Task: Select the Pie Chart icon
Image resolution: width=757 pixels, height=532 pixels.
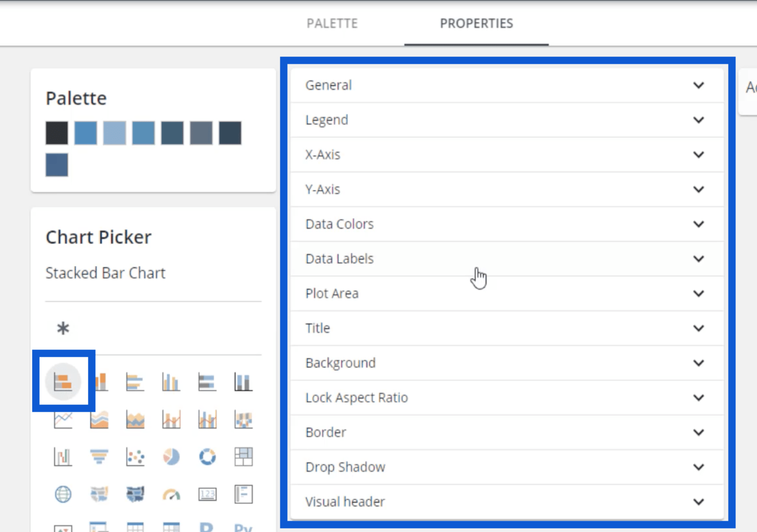Action: click(x=171, y=457)
